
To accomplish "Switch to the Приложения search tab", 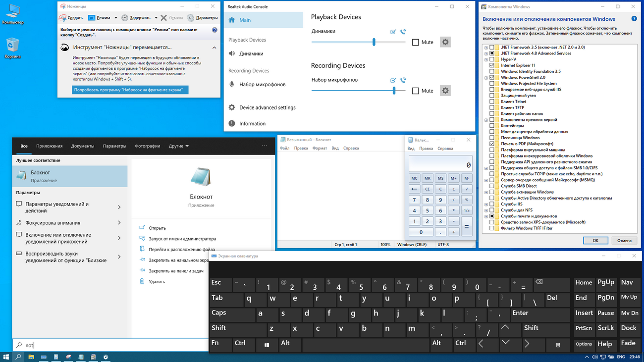I will (x=49, y=146).
